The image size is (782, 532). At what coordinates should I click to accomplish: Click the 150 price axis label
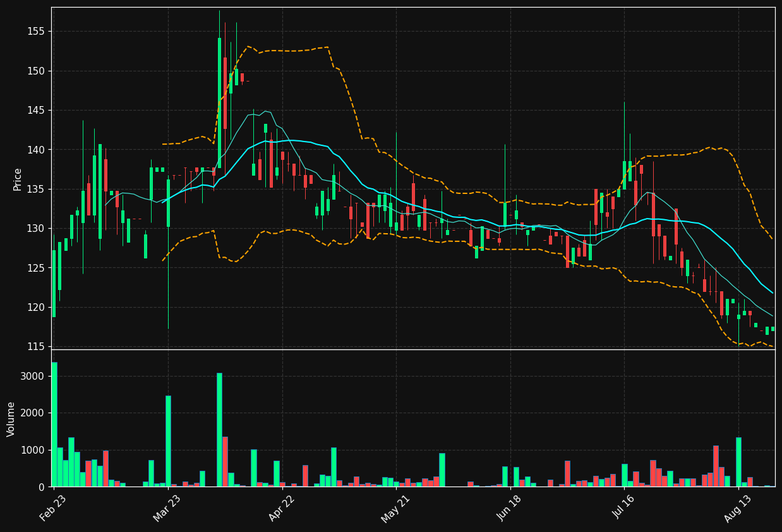click(37, 71)
